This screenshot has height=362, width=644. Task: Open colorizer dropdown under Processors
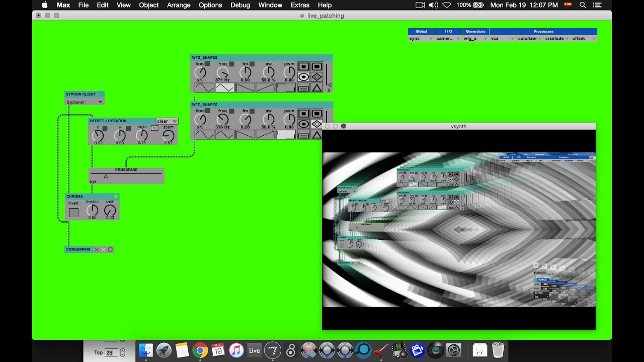[x=530, y=38]
